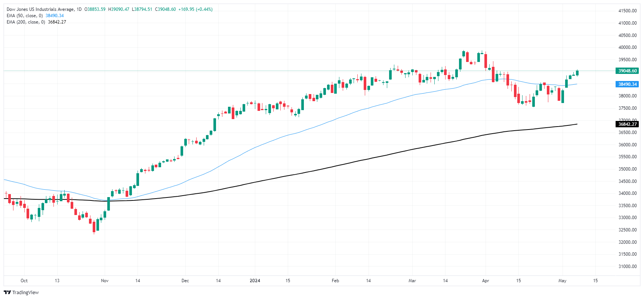Click the Apr label on the time axis
Image resolution: width=644 pixels, height=299 pixels.
[x=486, y=281]
